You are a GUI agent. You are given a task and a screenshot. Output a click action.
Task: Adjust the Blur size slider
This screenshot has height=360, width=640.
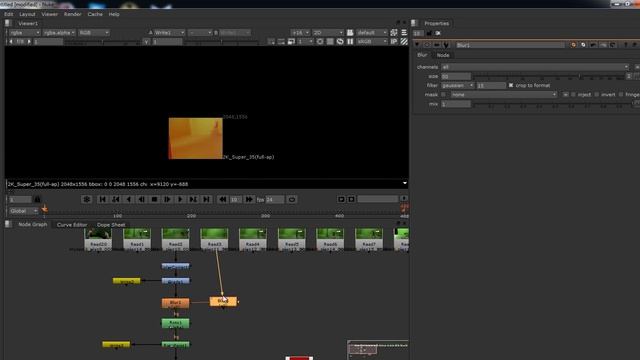pos(549,76)
